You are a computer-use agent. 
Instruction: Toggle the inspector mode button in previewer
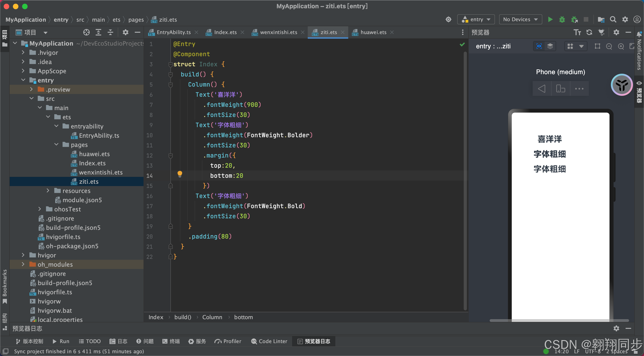(x=539, y=46)
